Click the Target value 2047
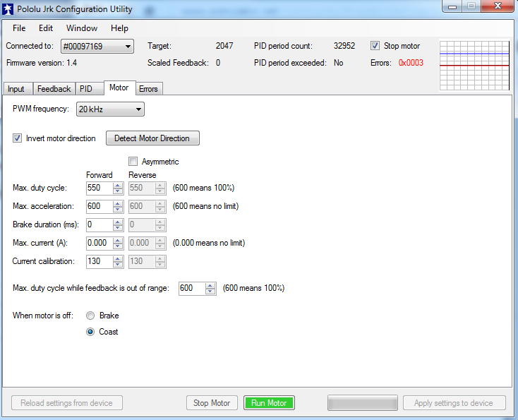The image size is (518, 420). (224, 46)
